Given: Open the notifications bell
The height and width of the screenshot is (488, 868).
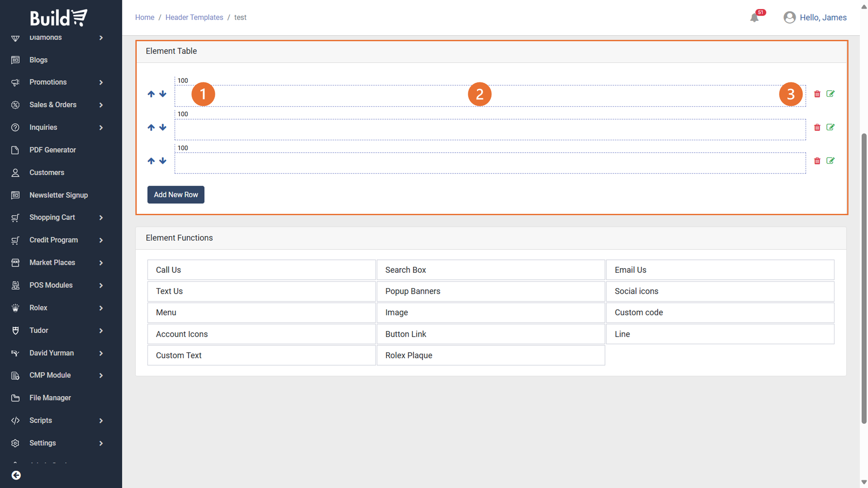Looking at the screenshot, I should (x=754, y=18).
